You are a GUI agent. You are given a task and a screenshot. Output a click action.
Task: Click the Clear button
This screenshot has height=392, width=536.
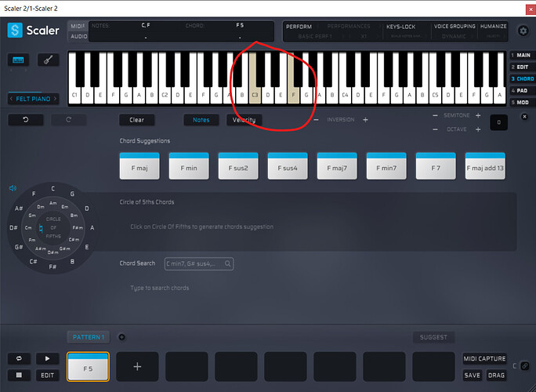coord(136,120)
